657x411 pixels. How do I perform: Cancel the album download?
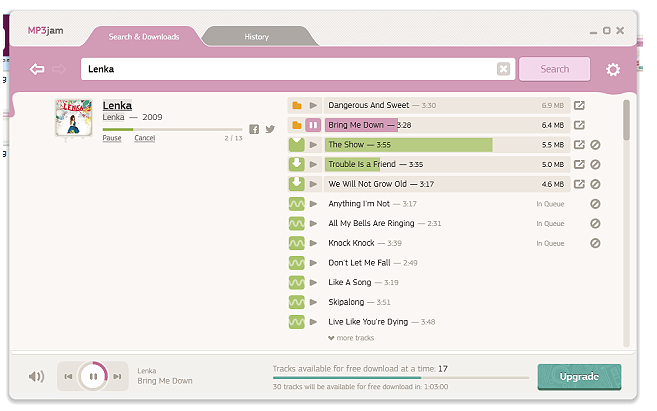(x=145, y=138)
